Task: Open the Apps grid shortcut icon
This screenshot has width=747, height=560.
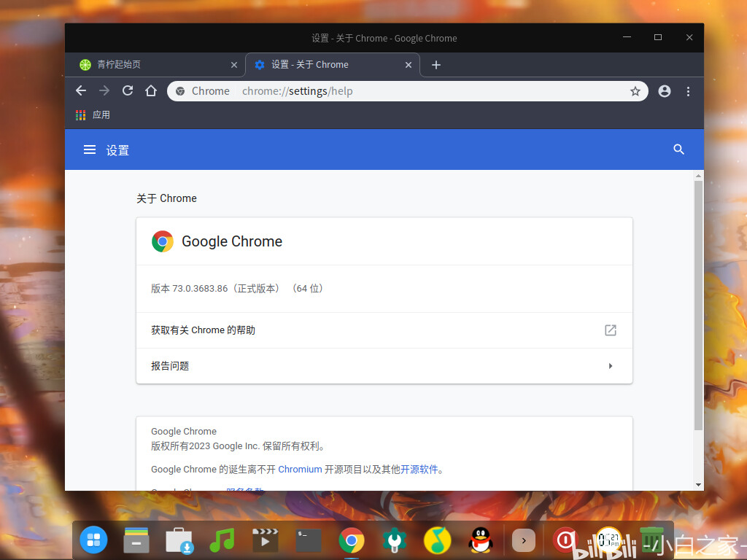Action: (x=80, y=114)
